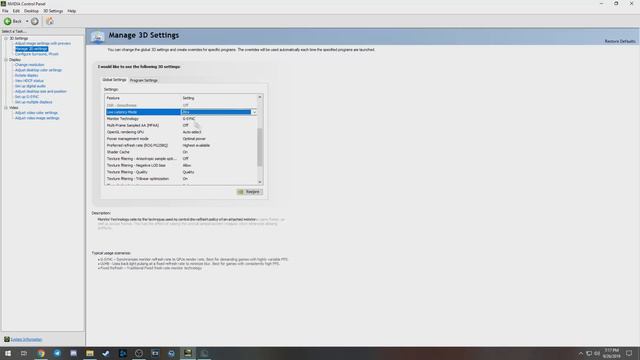Click the Manage 3D Settings header icon
Viewport: 640px width, 360px height.
tap(98, 37)
